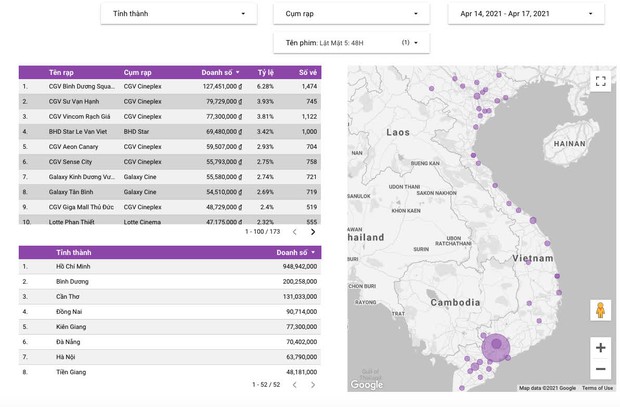The width and height of the screenshot is (620, 407).
Task: Select Cần Thơ province row
Action: click(170, 297)
